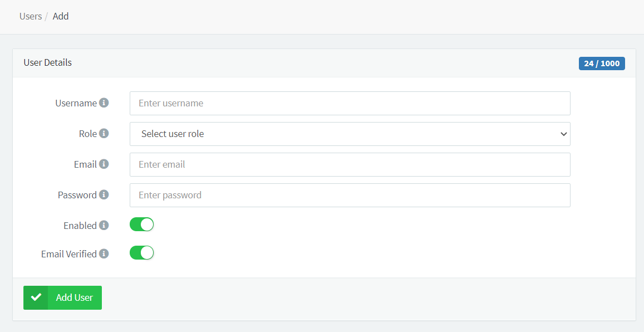Click the Email Verified label text

[x=69, y=254]
